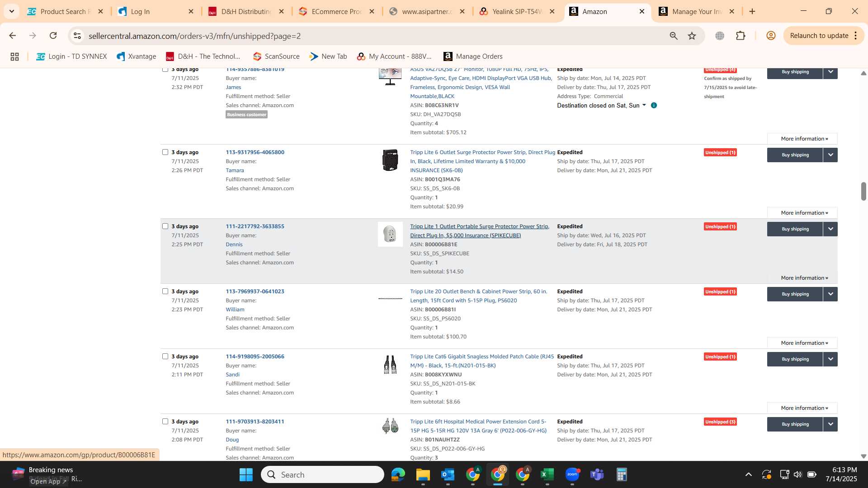The image size is (868, 488).
Task: Open the Chrome three-dot menu
Action: pyautogui.click(x=856, y=36)
